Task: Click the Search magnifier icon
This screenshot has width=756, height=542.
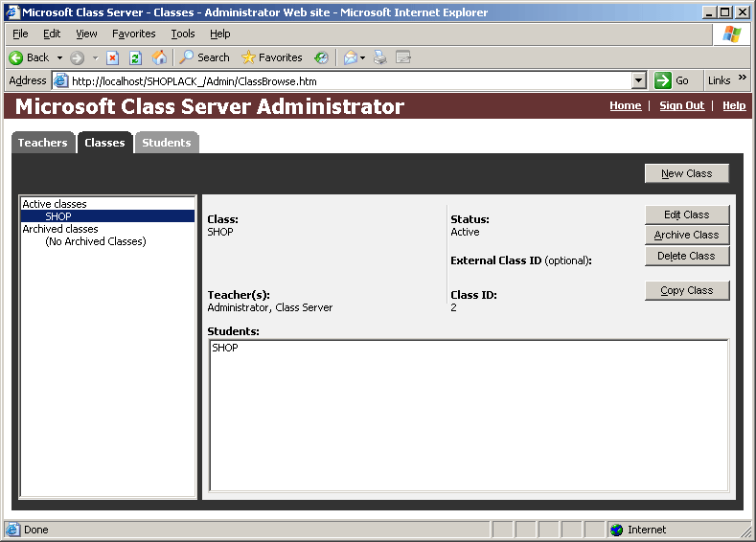Action: point(186,57)
